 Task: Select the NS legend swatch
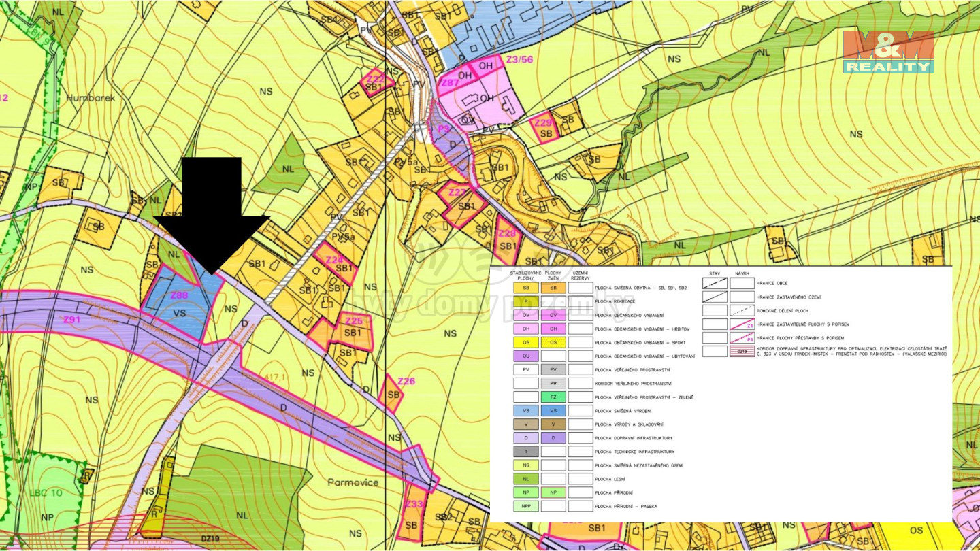coord(525,465)
